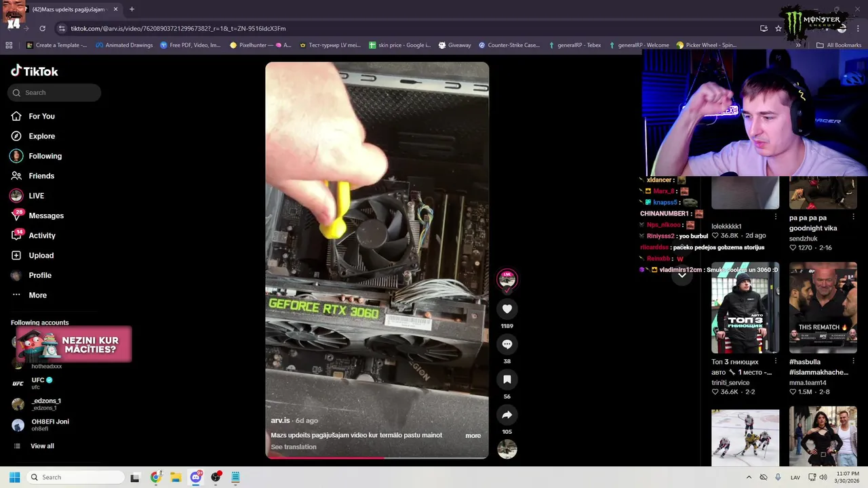Screen dimensions: 868x488
Task: Open 'Animated Drawings' bookmark
Action: tap(124, 45)
